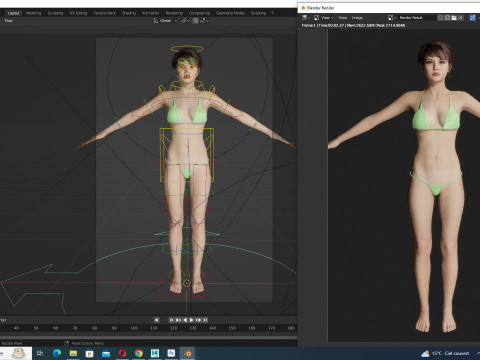Open Microsoft Store from the taskbar
The height and width of the screenshot is (360, 480).
[x=89, y=353]
